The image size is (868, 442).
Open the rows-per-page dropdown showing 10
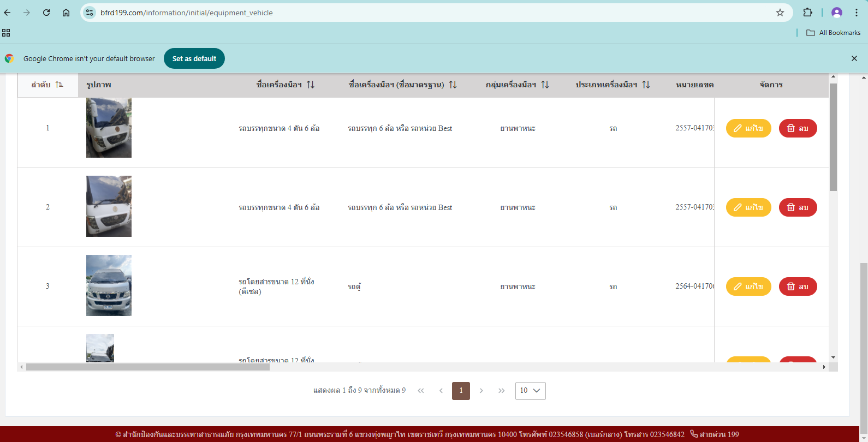530,391
